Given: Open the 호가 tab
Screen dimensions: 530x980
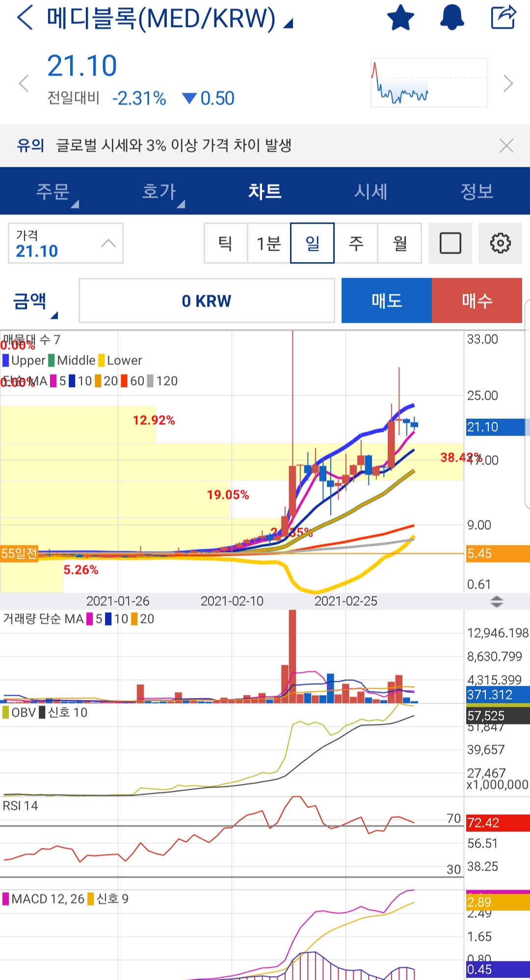Looking at the screenshot, I should [159, 191].
